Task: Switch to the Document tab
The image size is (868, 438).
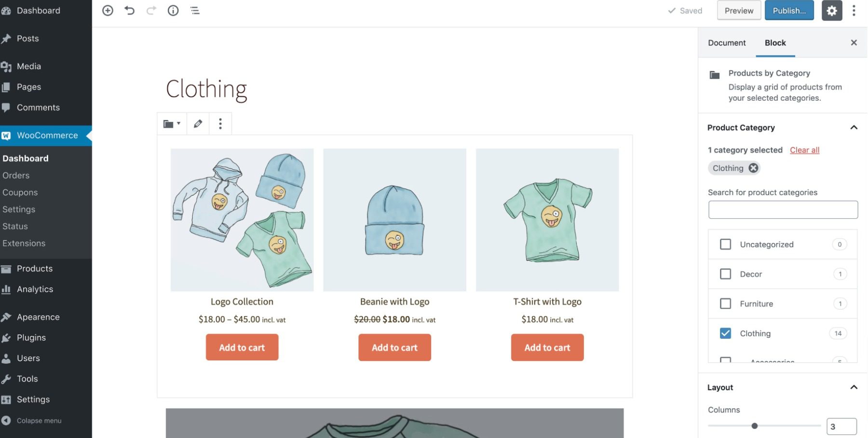Action: 726,42
